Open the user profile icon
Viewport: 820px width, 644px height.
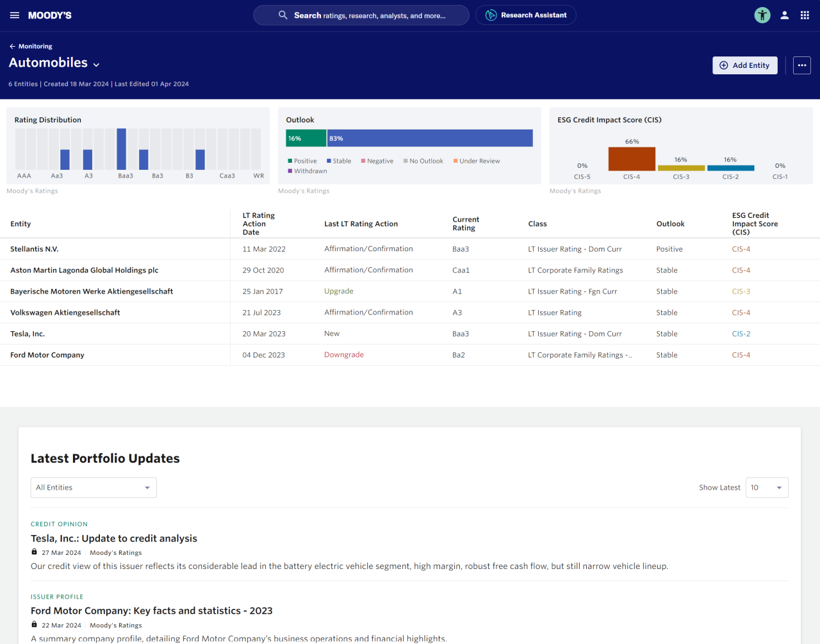(x=784, y=15)
